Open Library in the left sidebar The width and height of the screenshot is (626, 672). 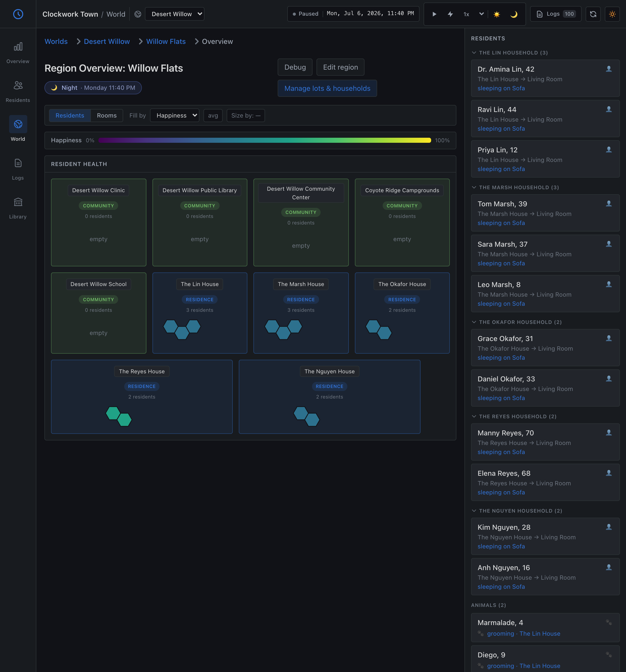(18, 208)
